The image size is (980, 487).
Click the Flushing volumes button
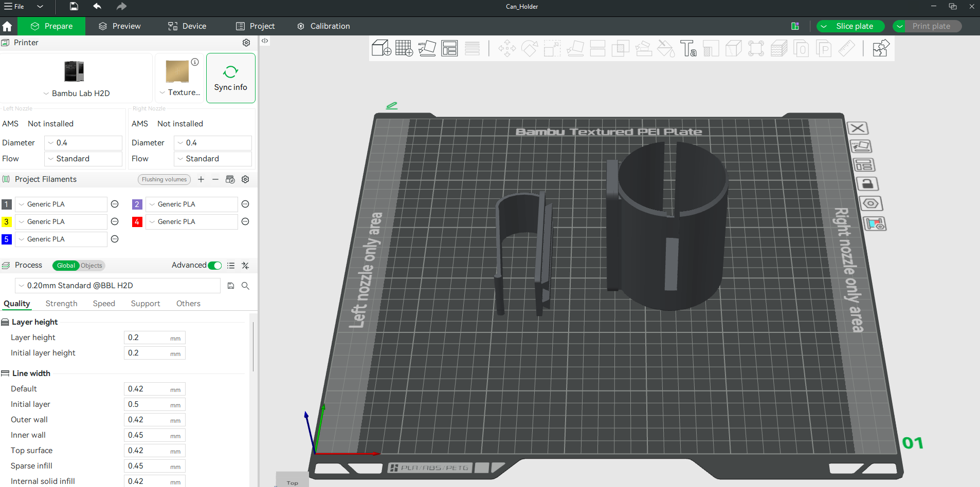pyautogui.click(x=164, y=179)
